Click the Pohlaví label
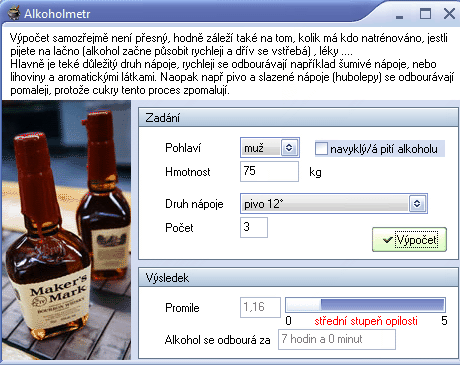The width and height of the screenshot is (460, 365). pos(183,148)
